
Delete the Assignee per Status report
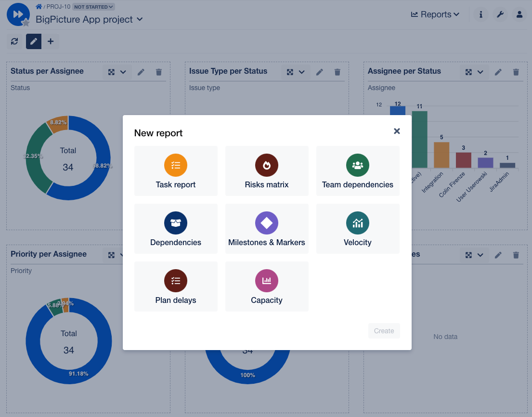click(x=516, y=72)
